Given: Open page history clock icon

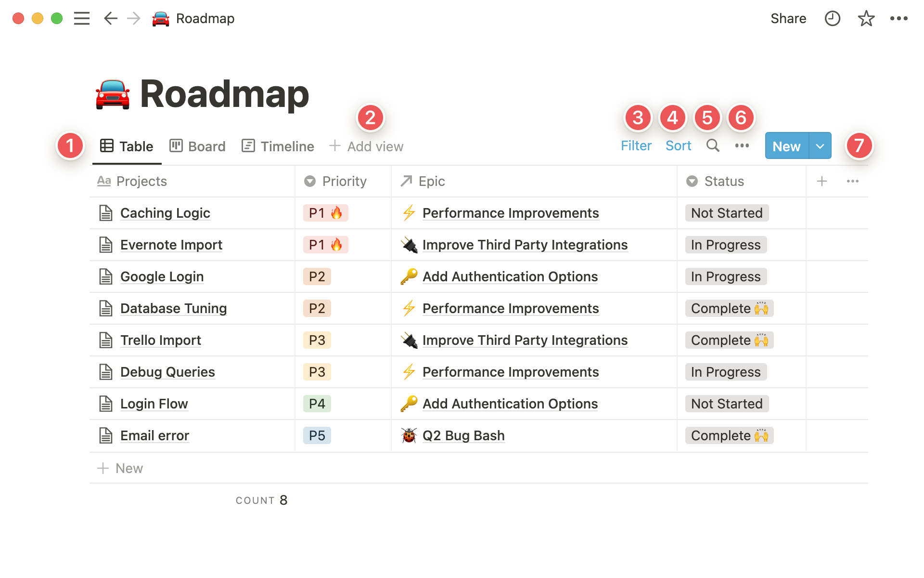Looking at the screenshot, I should pyautogui.click(x=832, y=19).
